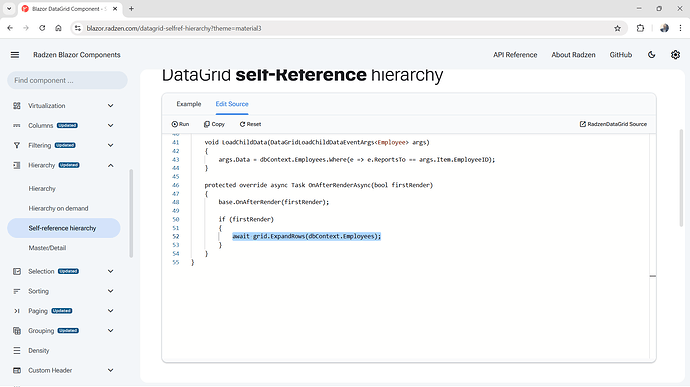Open Chrome three-dot menu
Viewport: 690px width, 387px height.
(680, 28)
